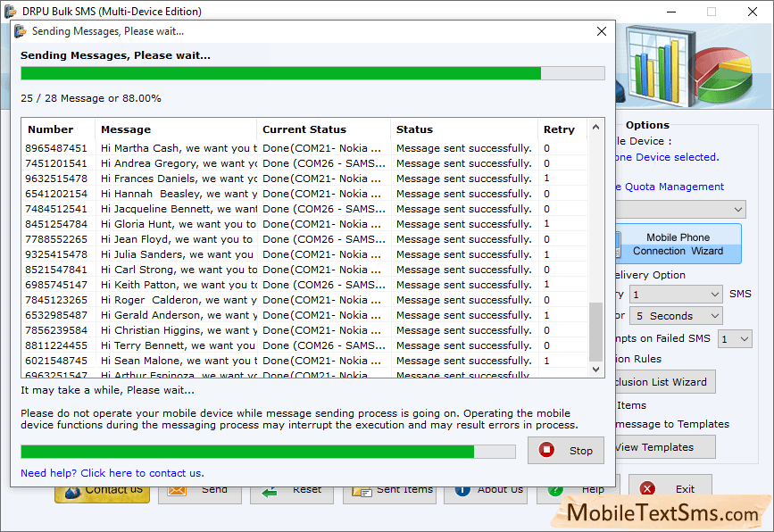Click the scroll down arrow of message list
Viewport: 774px width, 532px height.
pos(595,370)
